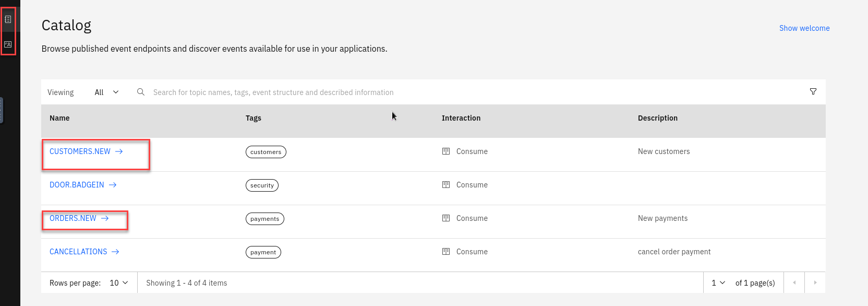Click the customers tag
Image resolution: width=868 pixels, height=306 pixels.
(266, 152)
